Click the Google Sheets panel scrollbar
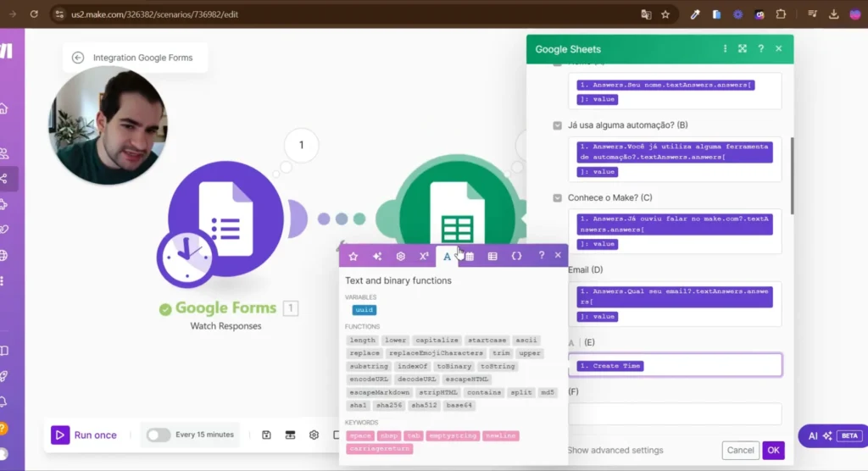The width and height of the screenshot is (868, 471). pos(793,176)
